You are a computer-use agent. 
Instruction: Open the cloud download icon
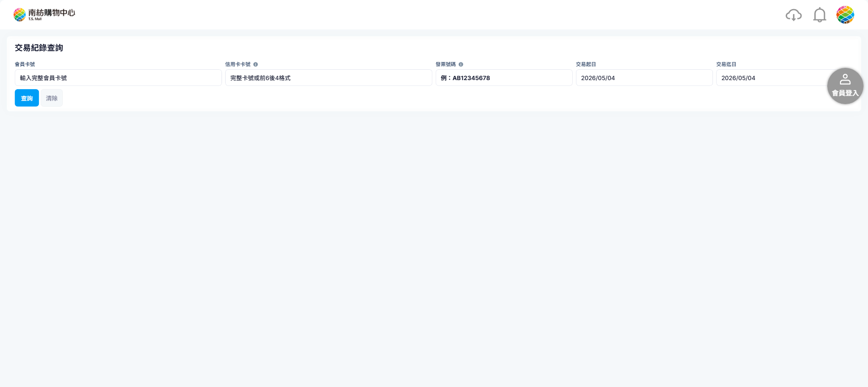[x=793, y=15]
